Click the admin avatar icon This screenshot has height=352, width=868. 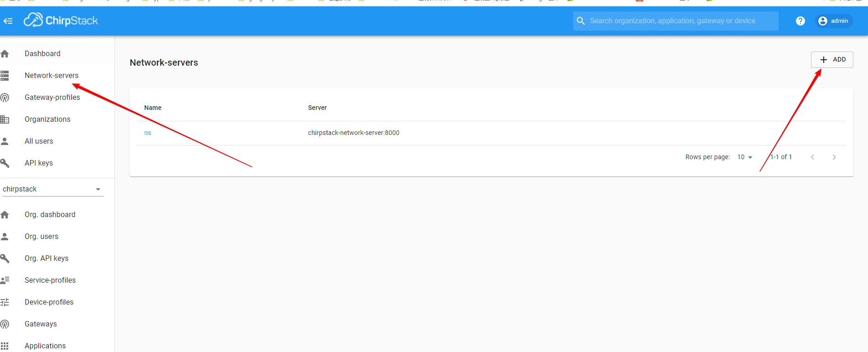[x=823, y=21]
